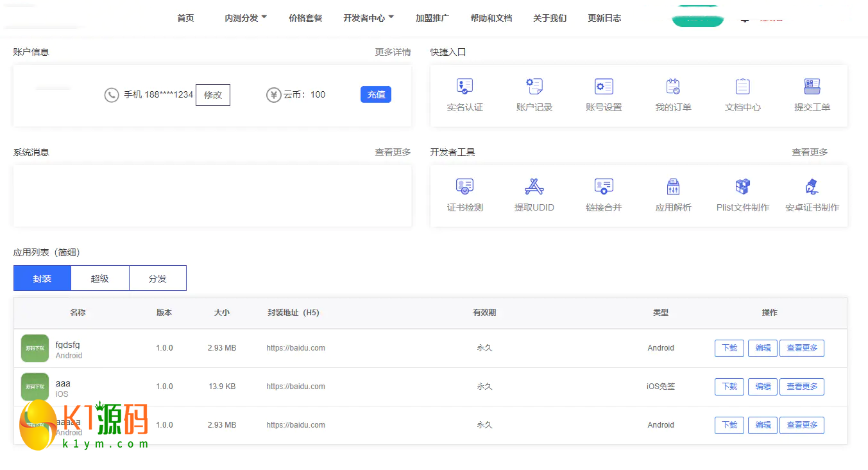
Task: Click 修改 next to the phone number
Action: pyautogui.click(x=213, y=94)
